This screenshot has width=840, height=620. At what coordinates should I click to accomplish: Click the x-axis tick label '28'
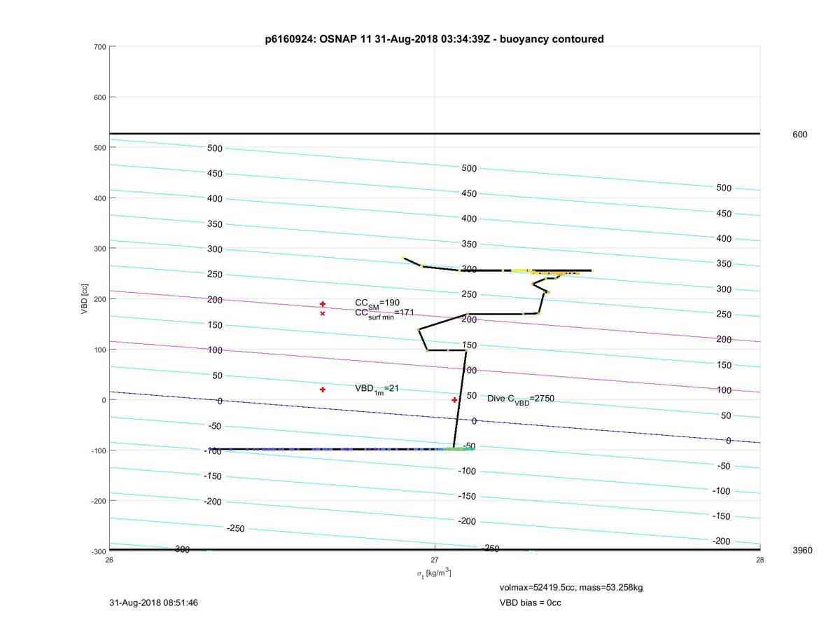[x=759, y=560]
